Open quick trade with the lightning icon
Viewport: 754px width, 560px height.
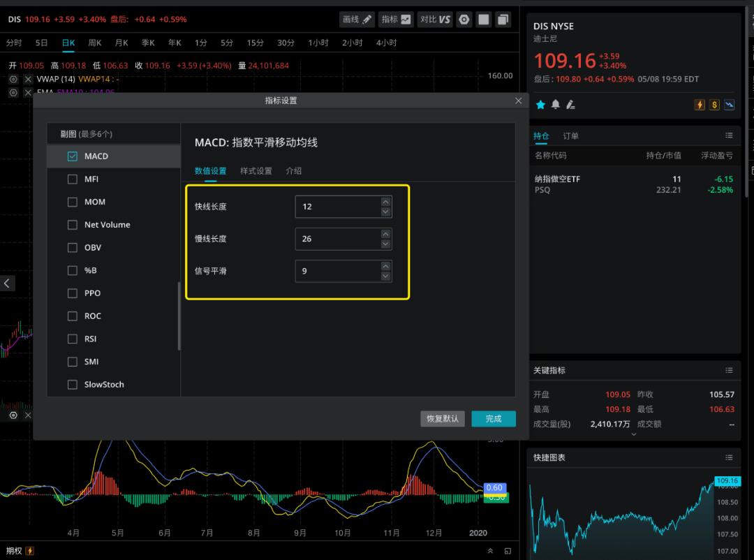tap(701, 103)
